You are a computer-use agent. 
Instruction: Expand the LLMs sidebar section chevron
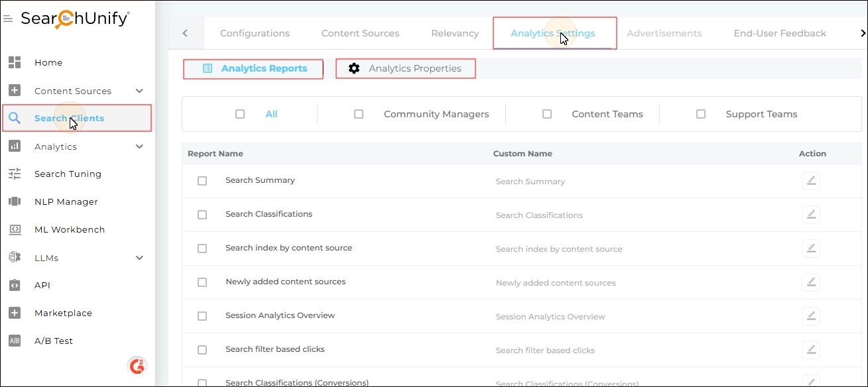coord(139,258)
